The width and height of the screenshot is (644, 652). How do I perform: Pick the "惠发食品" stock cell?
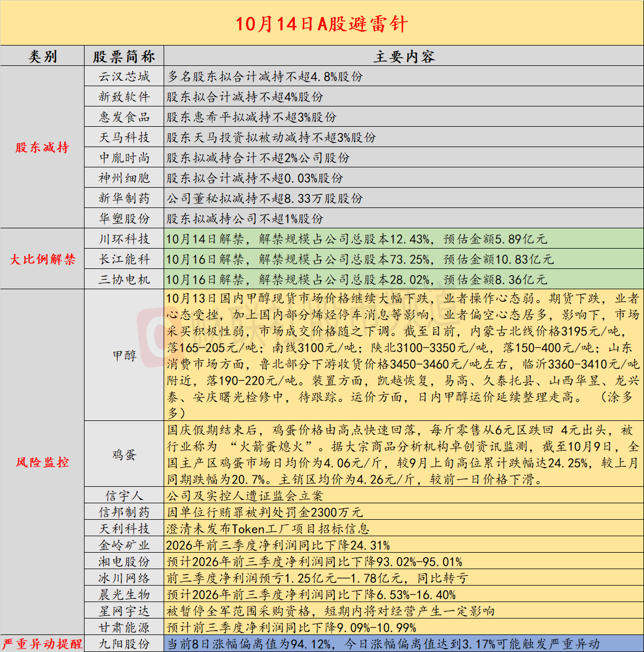(x=124, y=117)
